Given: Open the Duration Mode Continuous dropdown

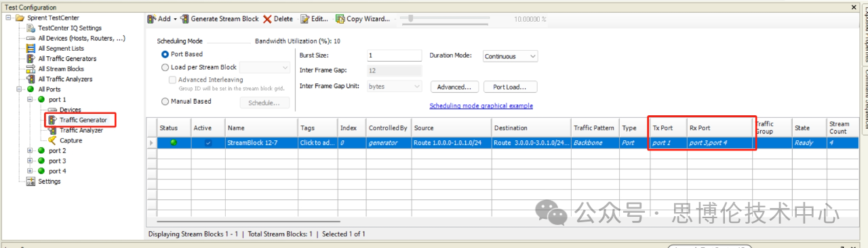Looking at the screenshot, I should pyautogui.click(x=510, y=56).
